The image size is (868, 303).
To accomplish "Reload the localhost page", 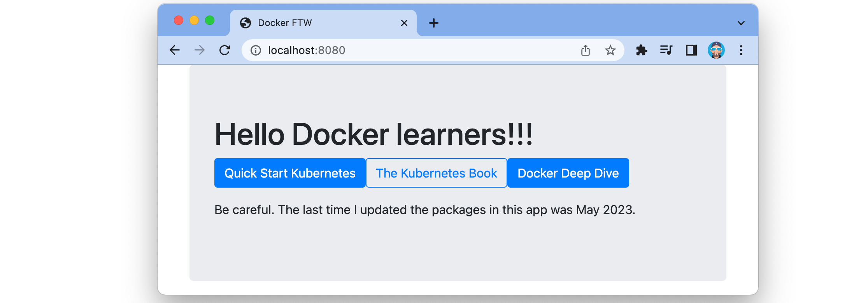I will (x=224, y=50).
